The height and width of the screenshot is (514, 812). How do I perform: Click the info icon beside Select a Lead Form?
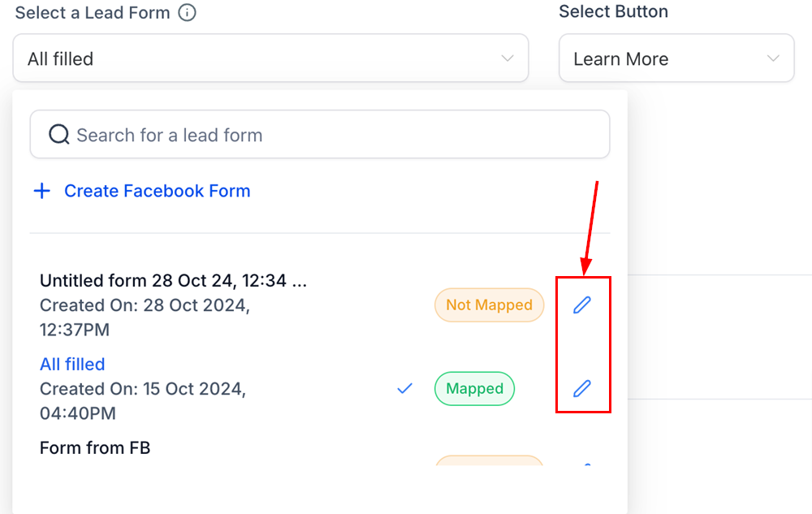tap(187, 13)
